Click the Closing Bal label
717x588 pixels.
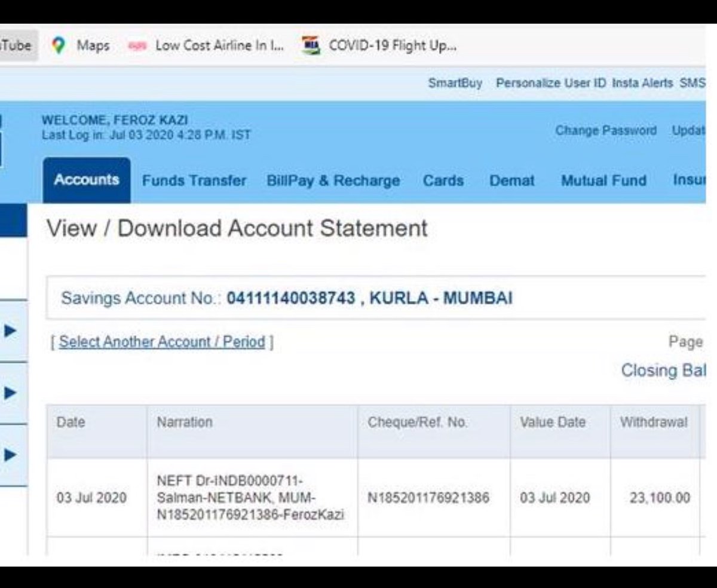pyautogui.click(x=663, y=370)
